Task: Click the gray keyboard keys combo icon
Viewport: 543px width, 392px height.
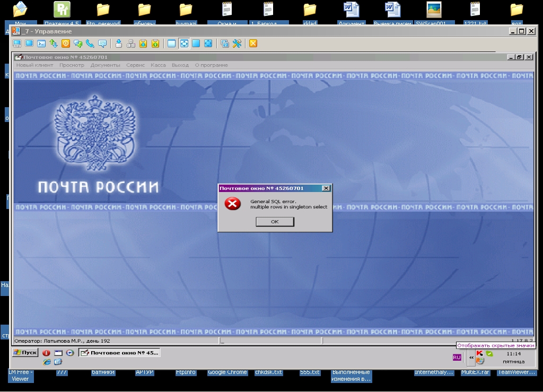Action: click(131, 43)
